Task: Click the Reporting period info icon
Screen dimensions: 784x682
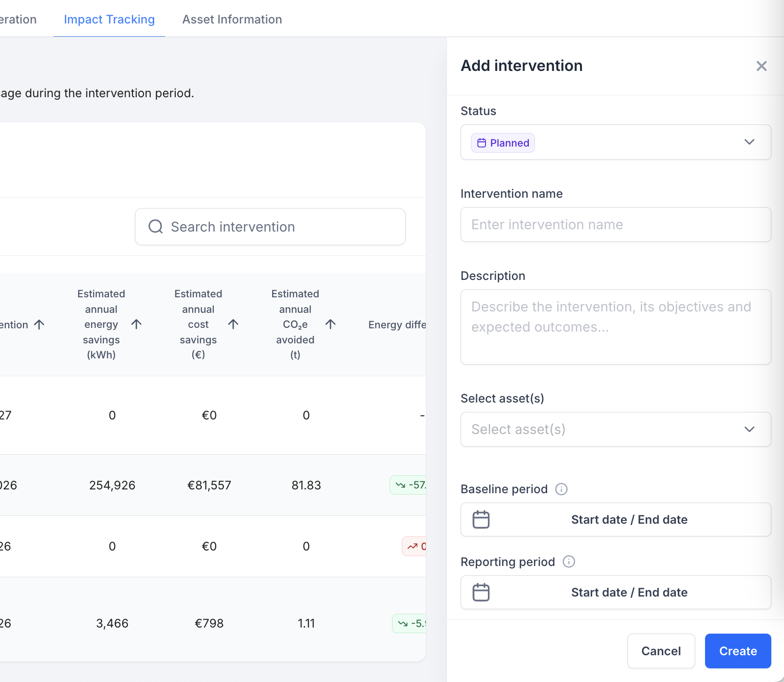Action: pos(569,562)
